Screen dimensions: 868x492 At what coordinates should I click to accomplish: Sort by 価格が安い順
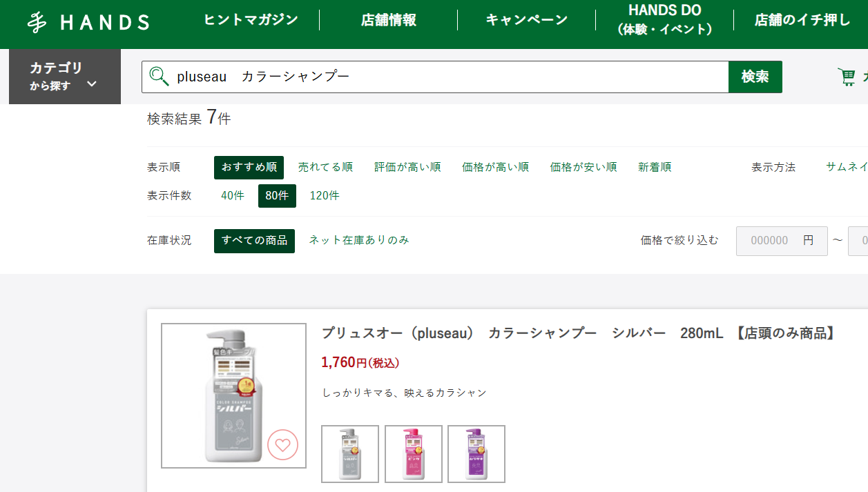[584, 167]
